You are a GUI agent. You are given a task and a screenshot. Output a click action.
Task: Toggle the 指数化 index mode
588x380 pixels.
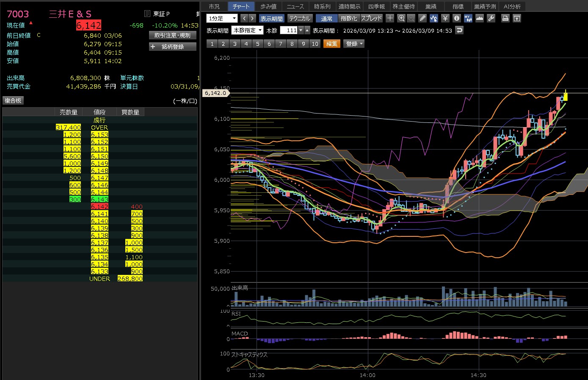tap(349, 18)
